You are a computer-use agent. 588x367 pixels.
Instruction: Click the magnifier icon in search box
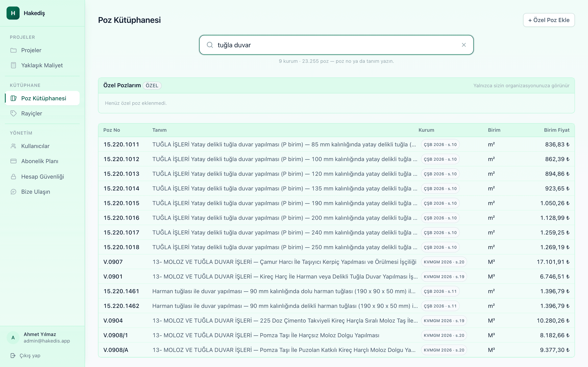point(210,45)
